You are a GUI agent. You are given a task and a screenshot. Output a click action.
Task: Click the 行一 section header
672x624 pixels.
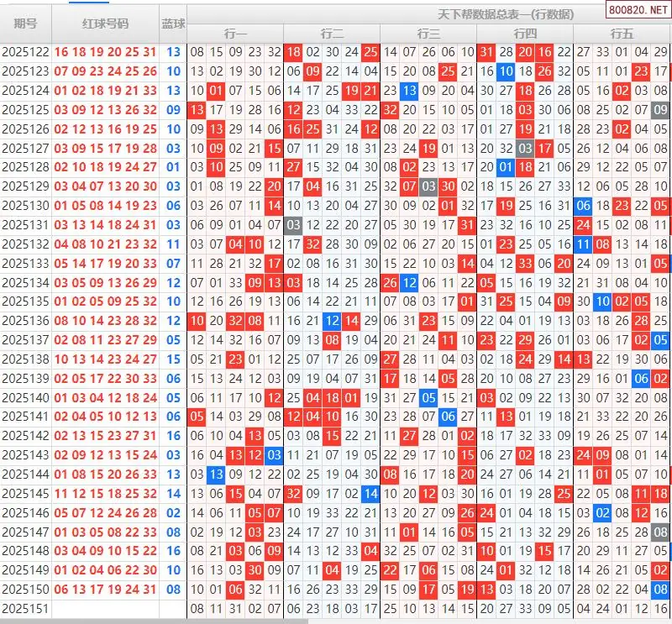[235, 34]
